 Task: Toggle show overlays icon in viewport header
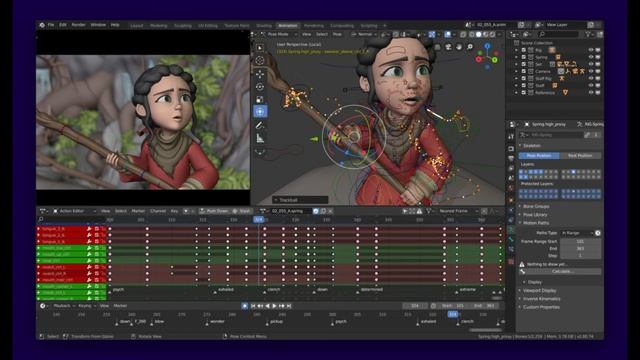pos(448,34)
